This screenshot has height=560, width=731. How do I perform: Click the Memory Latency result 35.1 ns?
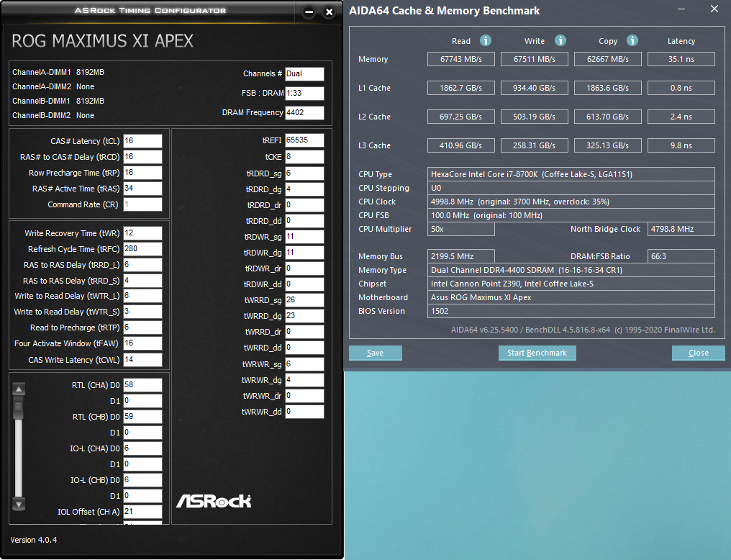coord(681,59)
